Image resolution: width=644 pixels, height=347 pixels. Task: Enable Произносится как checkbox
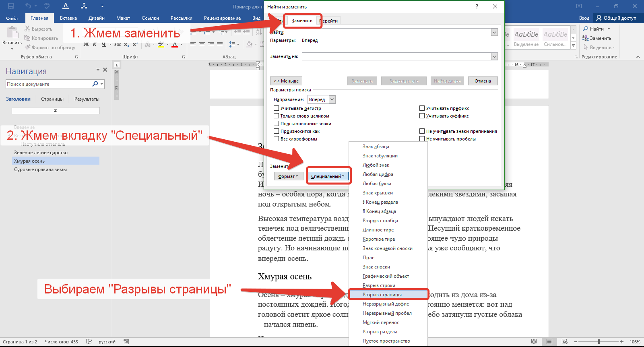click(276, 131)
